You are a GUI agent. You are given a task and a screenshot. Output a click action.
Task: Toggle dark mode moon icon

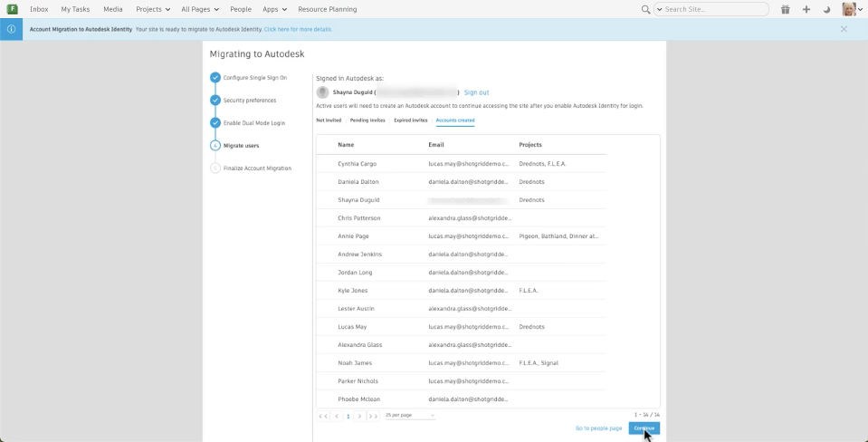click(827, 9)
